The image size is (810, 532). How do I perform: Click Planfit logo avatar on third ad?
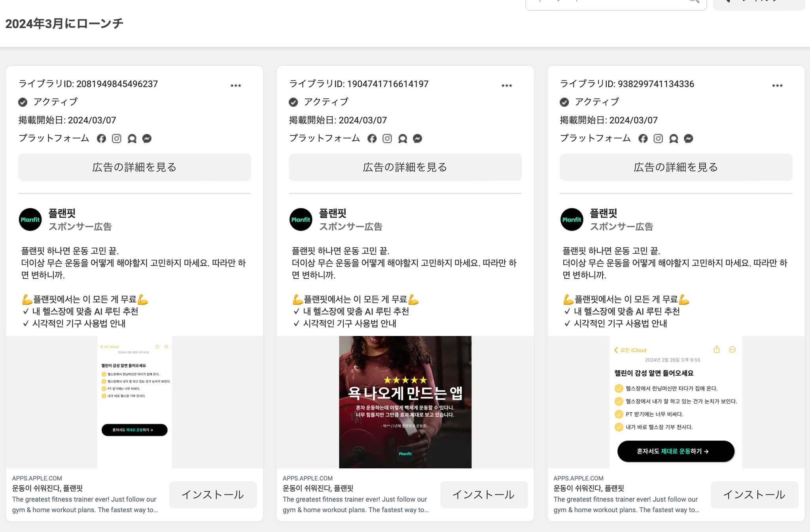point(572,220)
